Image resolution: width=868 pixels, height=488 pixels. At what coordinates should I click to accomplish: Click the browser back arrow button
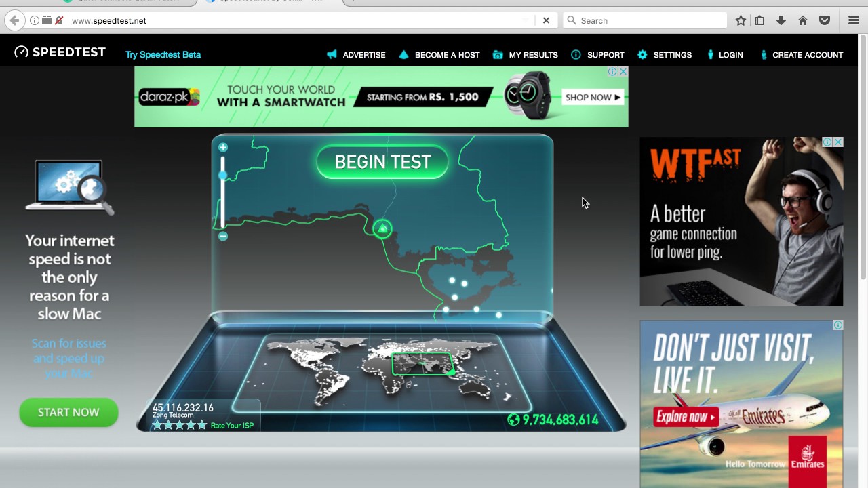click(14, 20)
